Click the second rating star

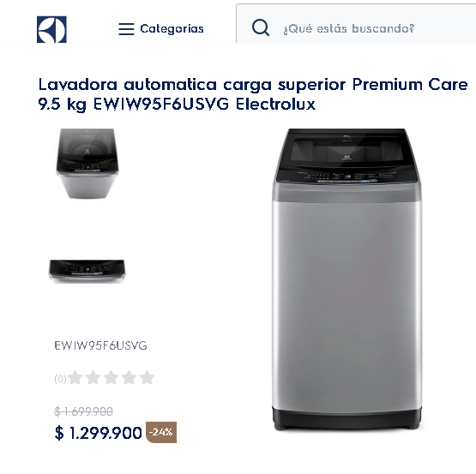93,377
